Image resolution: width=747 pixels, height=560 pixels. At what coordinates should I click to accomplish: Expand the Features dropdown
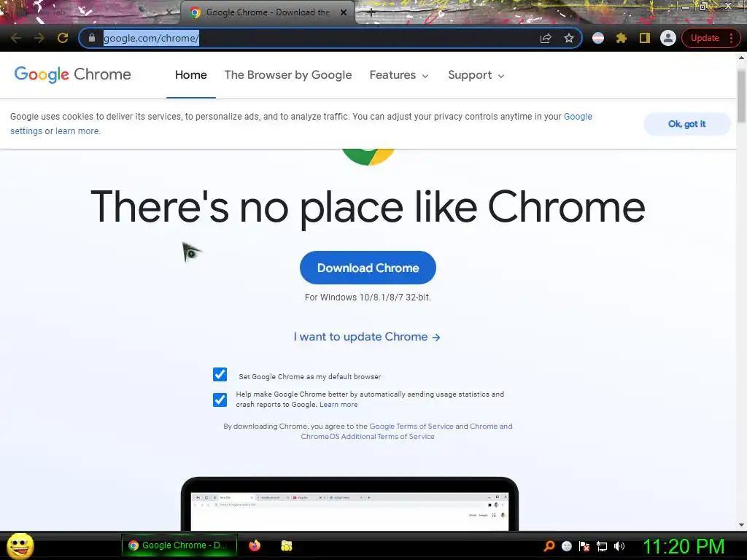pos(399,75)
